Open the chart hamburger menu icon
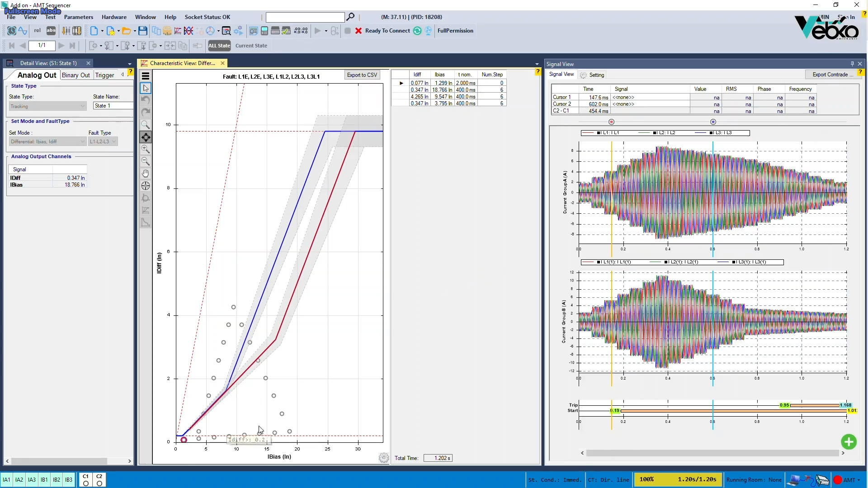 (146, 76)
